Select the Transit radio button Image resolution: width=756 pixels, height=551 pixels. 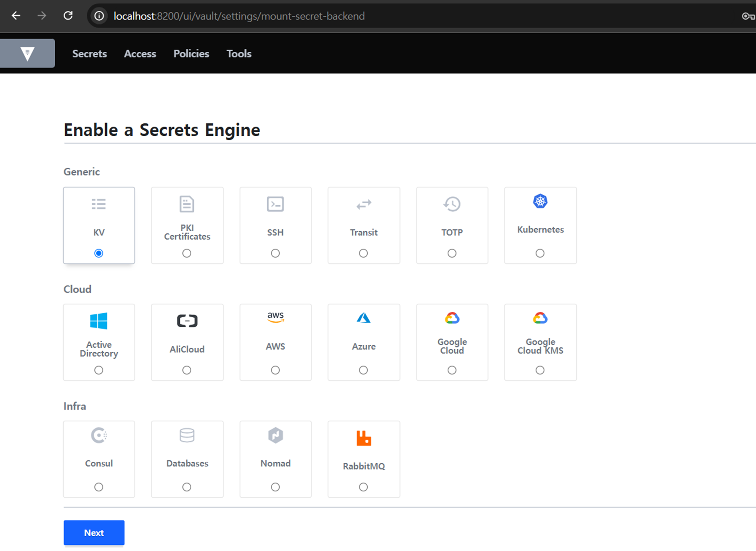(364, 253)
